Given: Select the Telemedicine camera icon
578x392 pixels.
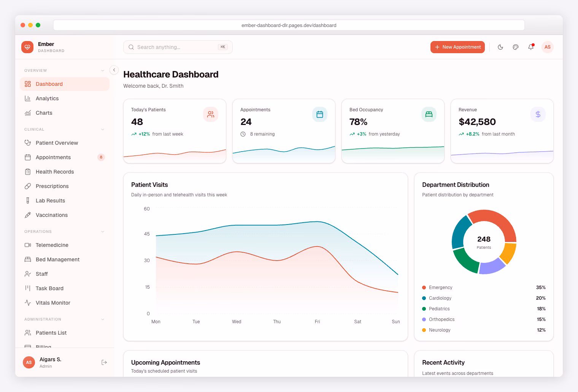Looking at the screenshot, I should click(28, 245).
